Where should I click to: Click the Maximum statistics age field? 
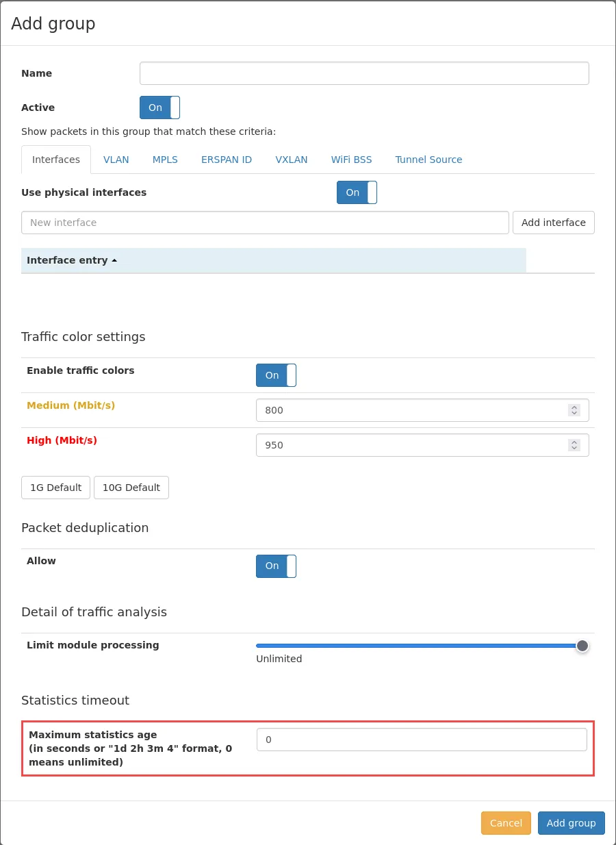point(422,740)
